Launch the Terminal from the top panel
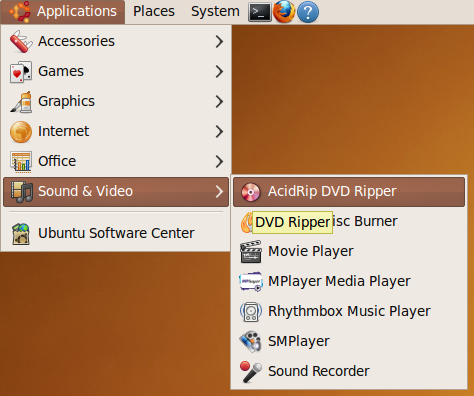 260,12
